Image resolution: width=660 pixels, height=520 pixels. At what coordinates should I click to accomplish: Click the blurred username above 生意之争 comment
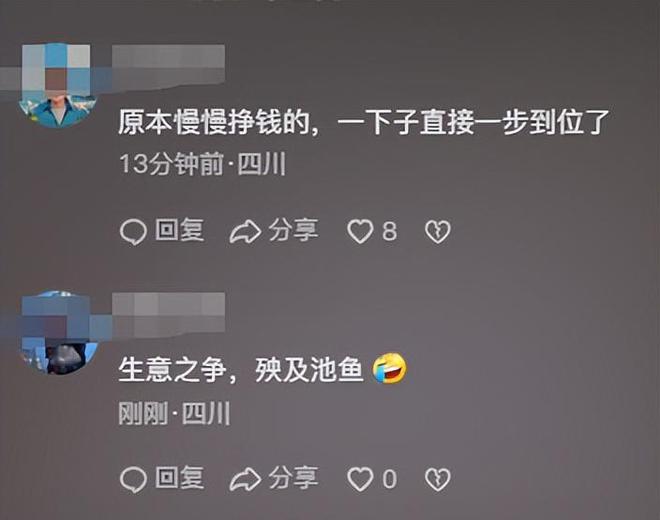point(168,315)
